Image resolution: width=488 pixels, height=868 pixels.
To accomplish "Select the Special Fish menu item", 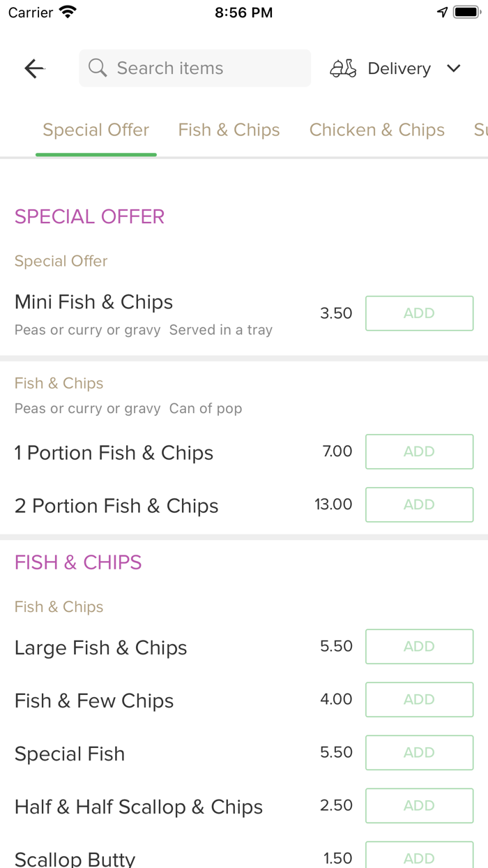I will pos(70,754).
